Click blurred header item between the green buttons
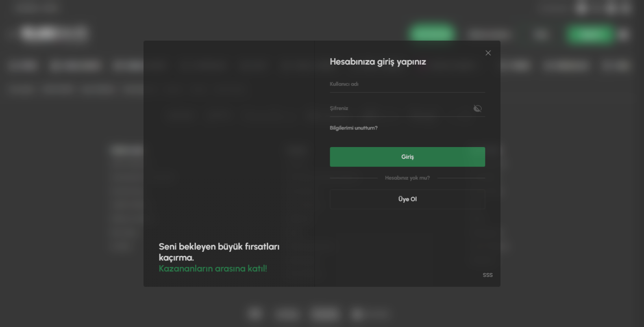The width and height of the screenshot is (644, 327). [x=488, y=35]
